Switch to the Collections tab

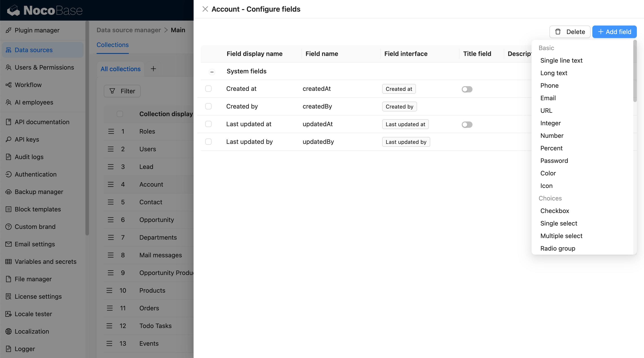point(112,45)
